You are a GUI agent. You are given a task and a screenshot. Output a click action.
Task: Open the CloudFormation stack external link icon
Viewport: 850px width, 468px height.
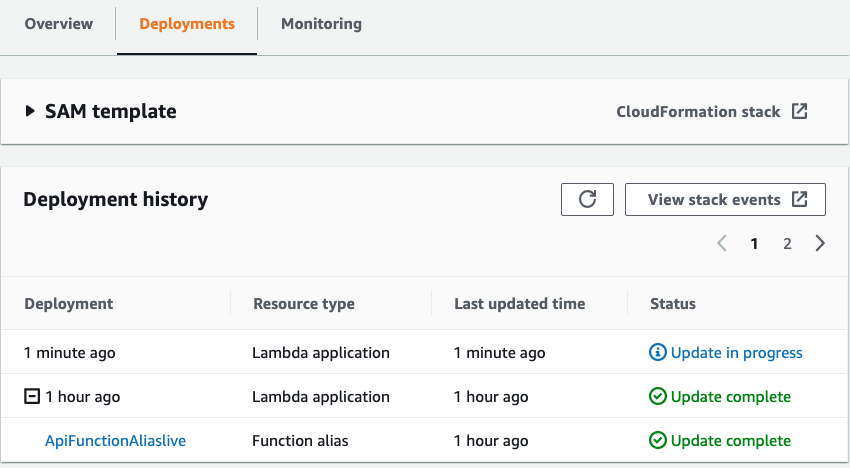799,111
